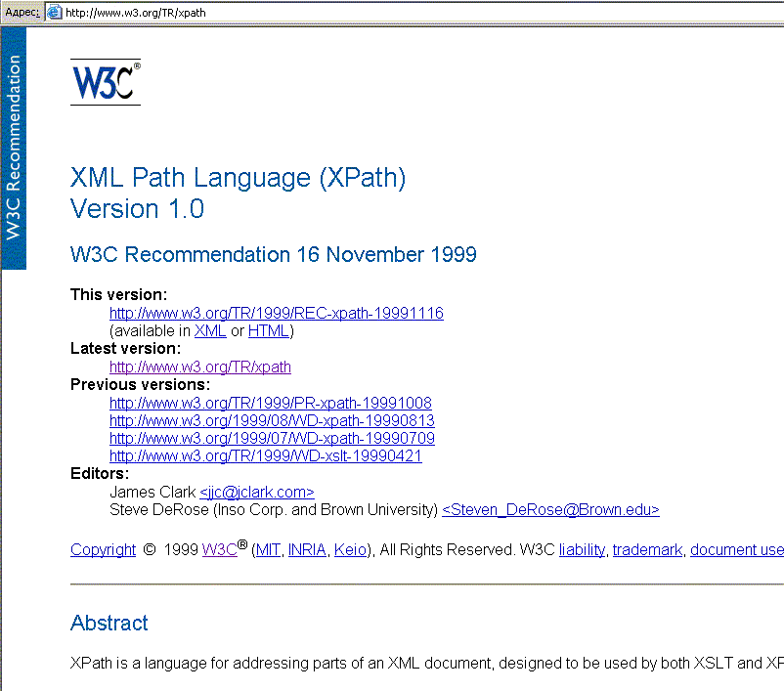
Task: Open the Keio link
Action: pos(350,549)
